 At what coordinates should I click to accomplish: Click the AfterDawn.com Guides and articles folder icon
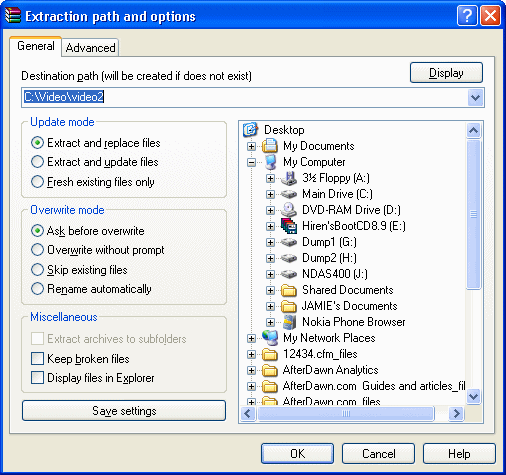[x=270, y=386]
